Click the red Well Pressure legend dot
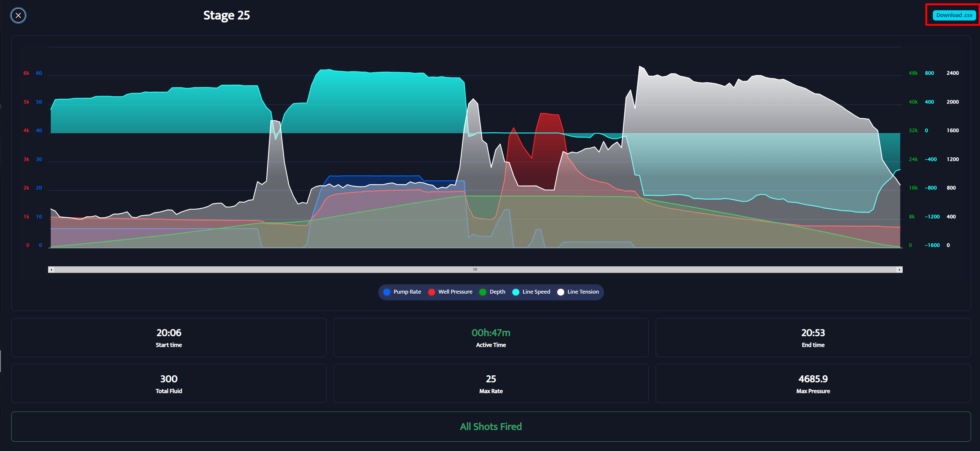The width and height of the screenshot is (980, 451). point(431,292)
